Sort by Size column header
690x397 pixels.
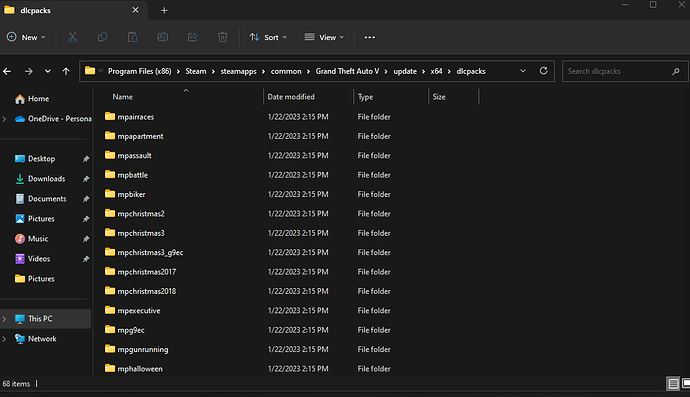coord(439,97)
